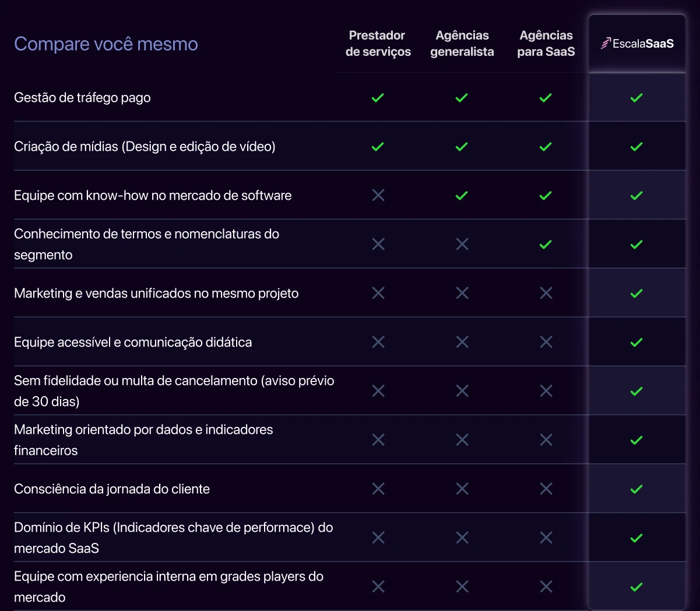This screenshot has height=611, width=700.
Task: Click Agências generalista X for Marketing orientado por dados
Action: [x=462, y=440]
